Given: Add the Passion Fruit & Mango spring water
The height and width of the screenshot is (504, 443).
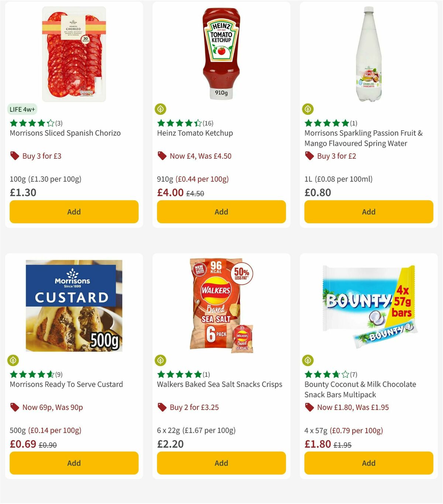Looking at the screenshot, I should pyautogui.click(x=368, y=212).
